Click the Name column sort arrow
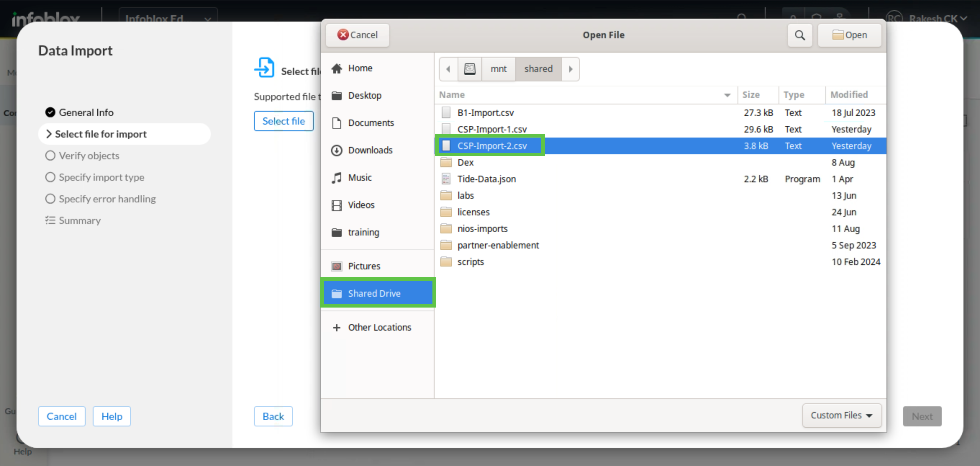The image size is (980, 466). (x=727, y=95)
